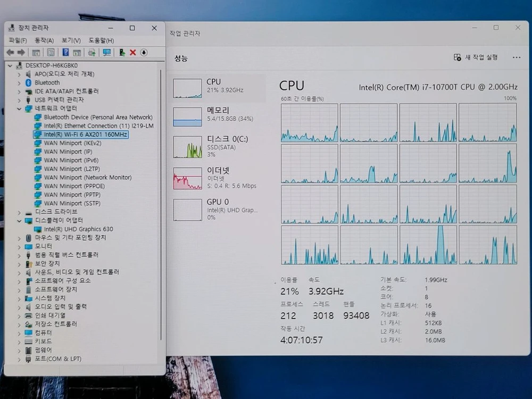Open the 도움말(H) menu
This screenshot has height=399, width=532.
(101, 40)
